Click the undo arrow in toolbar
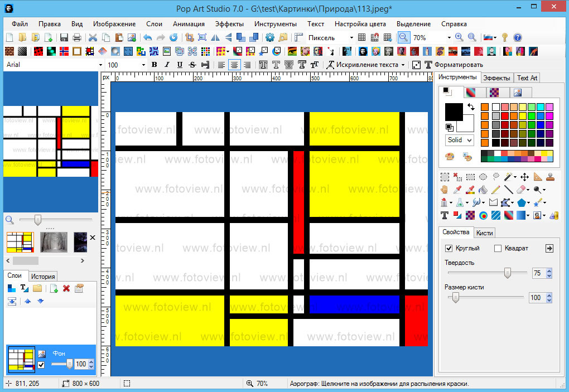Viewport: 569px width, 392px height. click(x=147, y=37)
